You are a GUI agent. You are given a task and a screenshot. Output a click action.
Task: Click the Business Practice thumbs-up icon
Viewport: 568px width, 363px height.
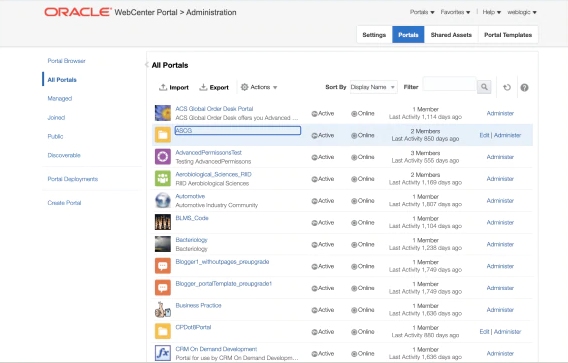pyautogui.click(x=163, y=309)
